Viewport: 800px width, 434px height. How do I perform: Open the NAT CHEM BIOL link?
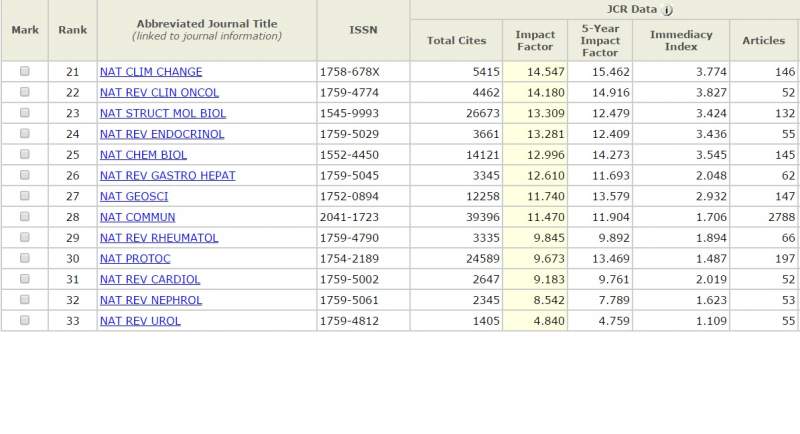(x=143, y=155)
